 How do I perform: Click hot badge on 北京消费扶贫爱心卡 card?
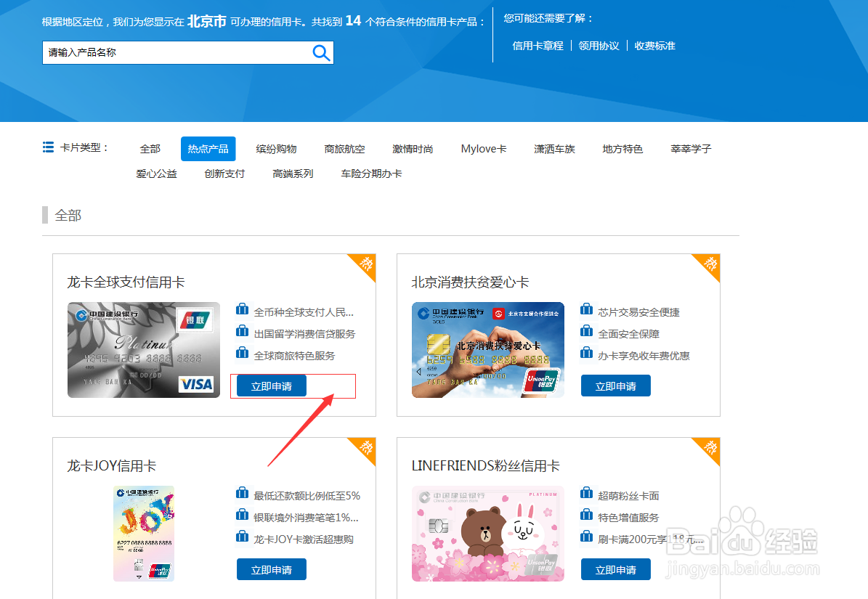tap(710, 264)
